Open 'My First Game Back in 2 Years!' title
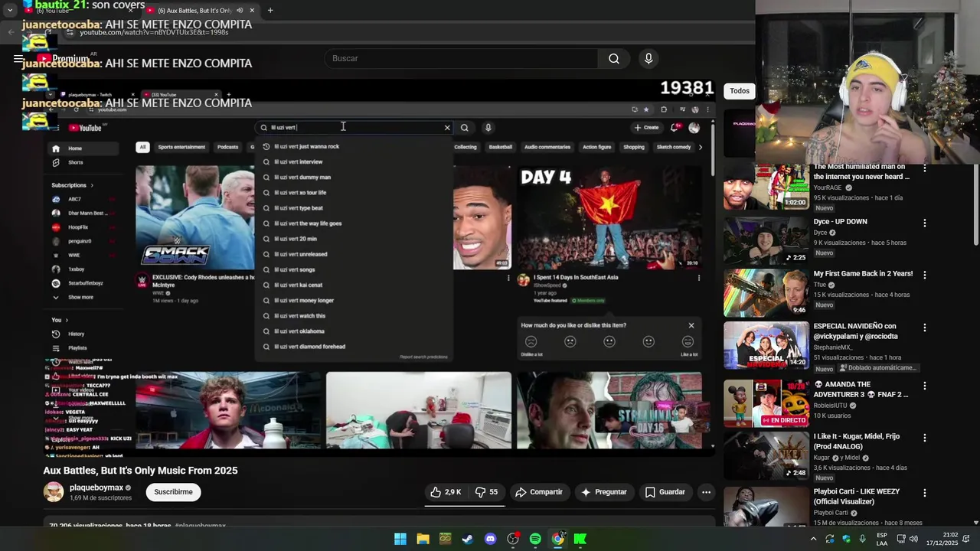Image resolution: width=980 pixels, height=551 pixels. pos(863,274)
